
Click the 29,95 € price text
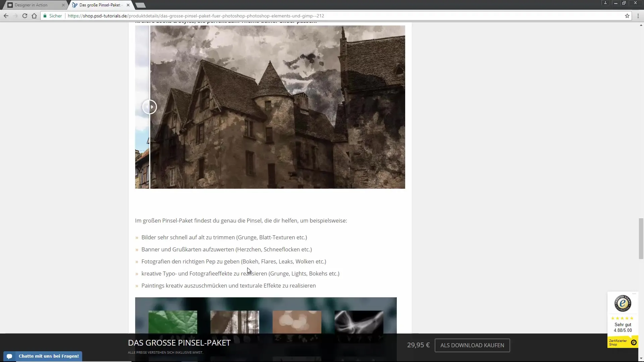[418, 345]
